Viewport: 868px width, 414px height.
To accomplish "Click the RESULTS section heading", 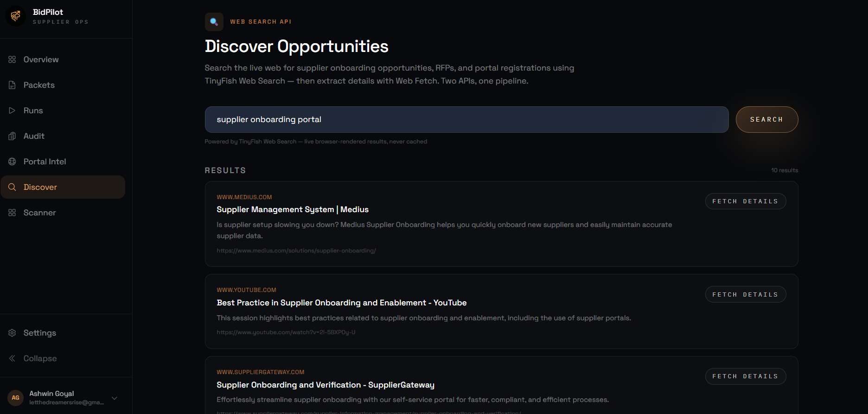I will click(x=225, y=170).
